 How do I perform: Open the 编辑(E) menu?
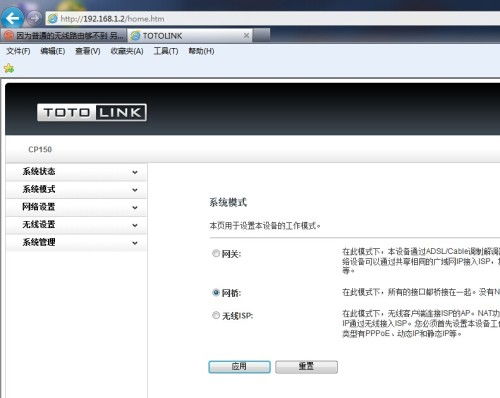[53, 51]
